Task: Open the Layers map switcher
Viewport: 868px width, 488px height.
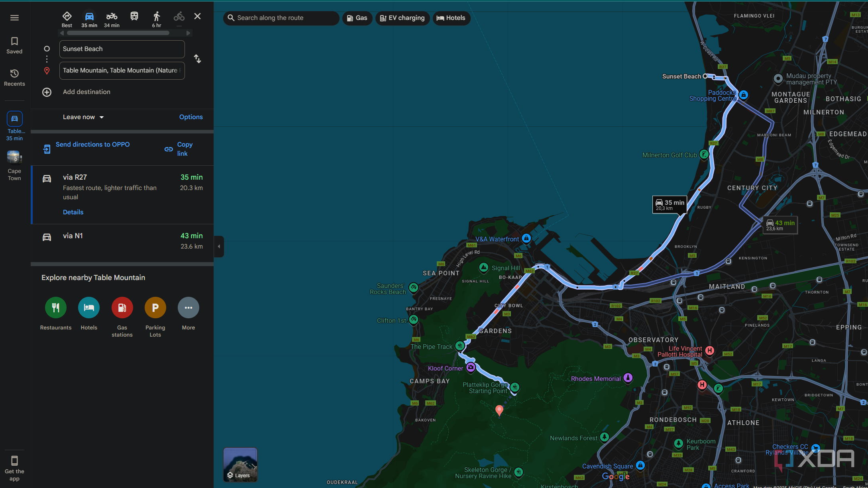Action: [x=240, y=465]
